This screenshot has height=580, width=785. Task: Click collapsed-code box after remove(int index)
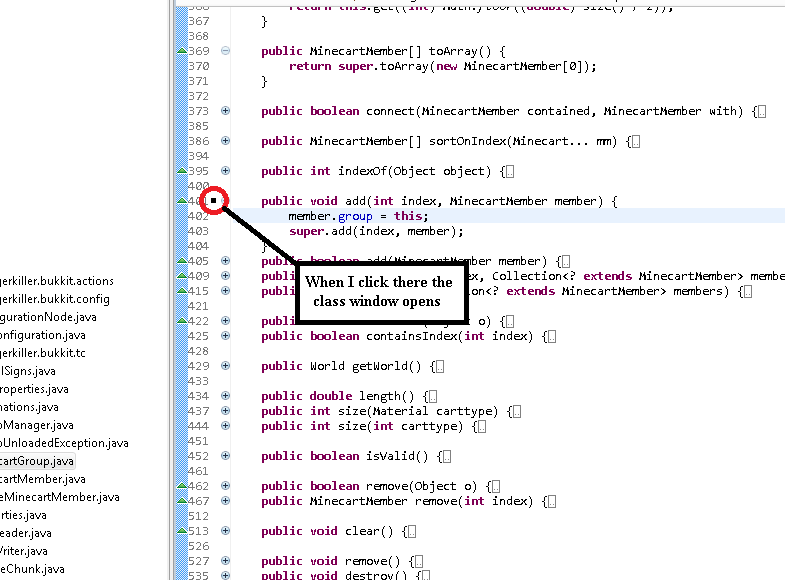[x=551, y=502]
